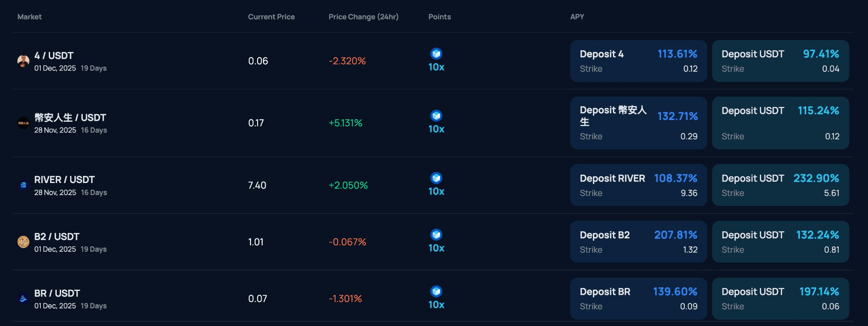Select the Deposit B2 card at 207.81%
868x326 pixels.
pos(638,242)
